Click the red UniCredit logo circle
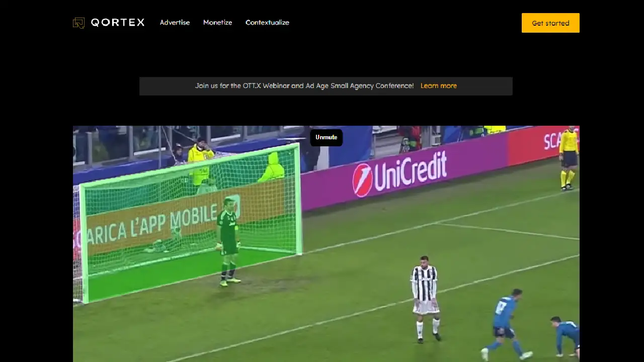Viewport: 644px width, 362px height. [362, 179]
